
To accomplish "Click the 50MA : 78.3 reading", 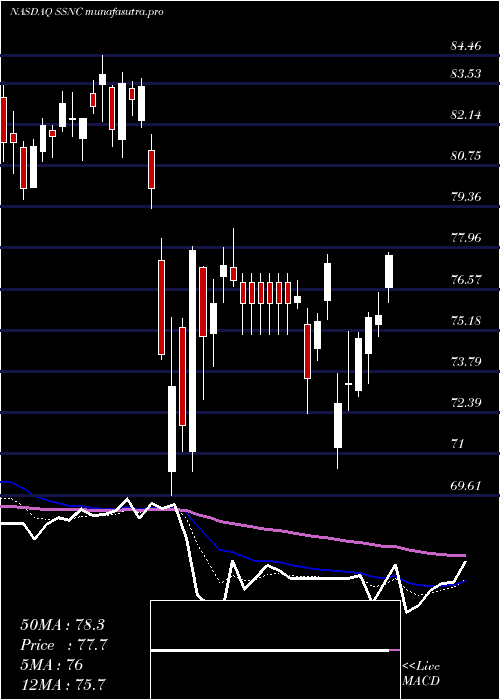I will tap(62, 625).
